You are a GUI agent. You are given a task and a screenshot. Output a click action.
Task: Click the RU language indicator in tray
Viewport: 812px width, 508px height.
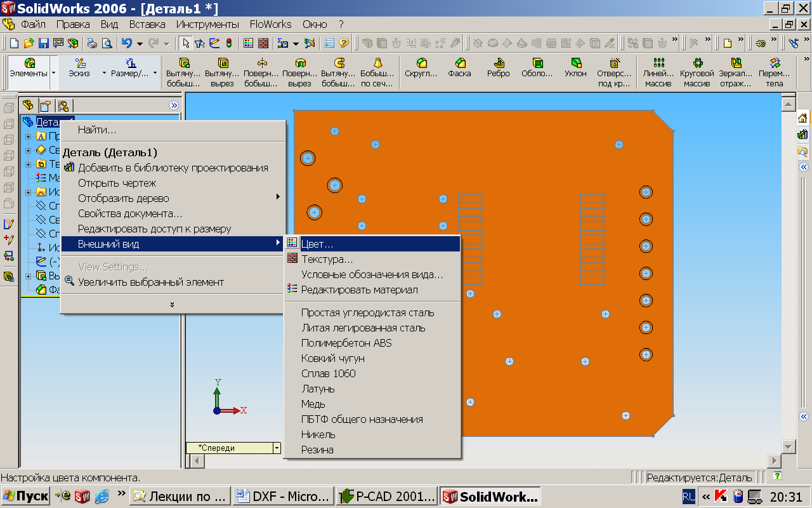(689, 497)
